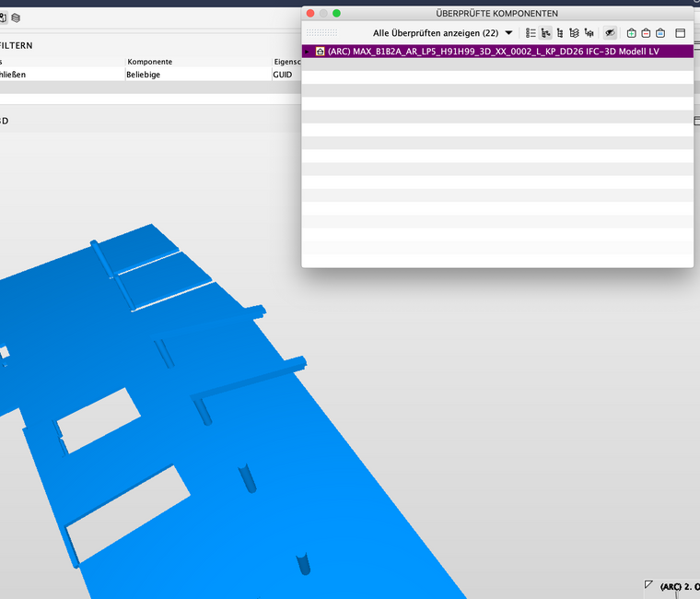Select the component hierarchy view icon next to containment
The height and width of the screenshot is (599, 700).
[x=560, y=33]
